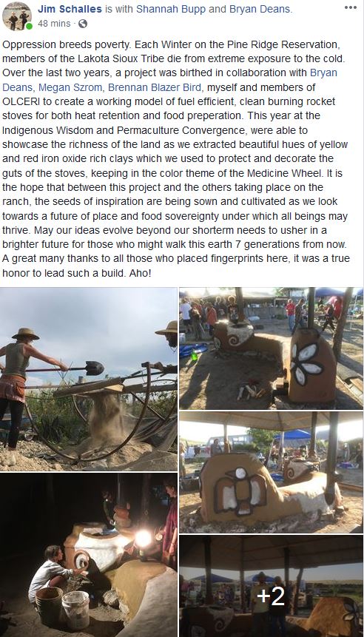
Task: Click the 48 mins timestamp
Action: point(54,24)
